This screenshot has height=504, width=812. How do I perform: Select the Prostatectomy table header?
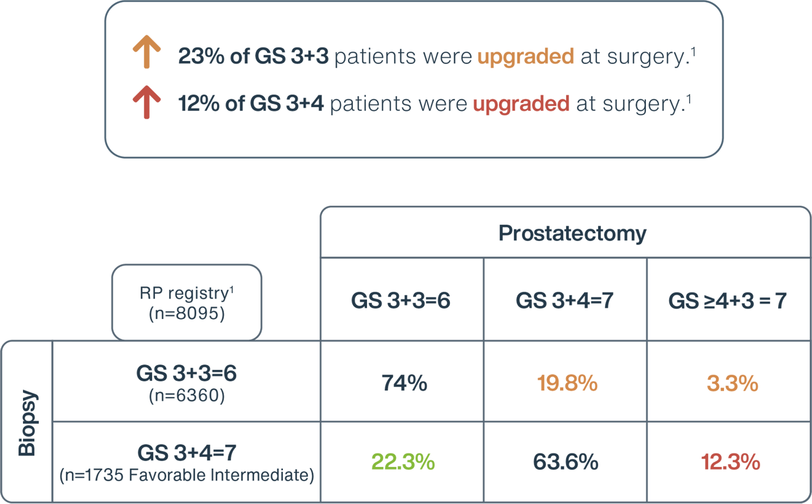572,233
